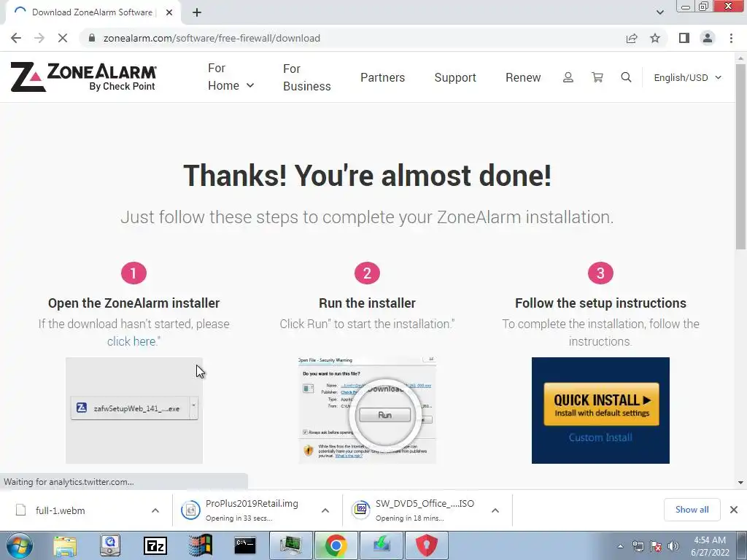Bookmark this page with the star icon
This screenshot has height=560, width=747.
point(655,38)
